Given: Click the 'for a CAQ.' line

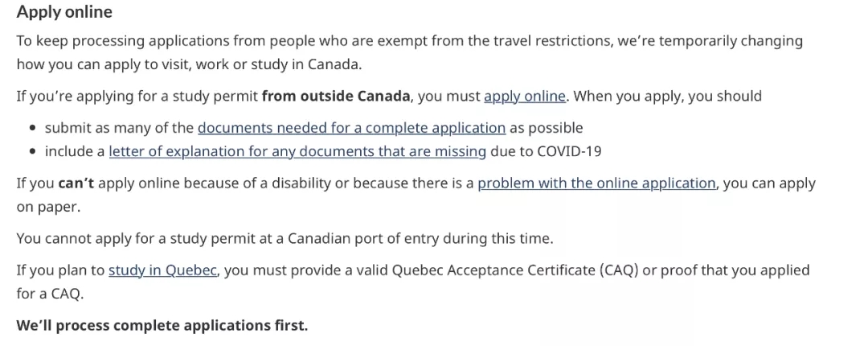Looking at the screenshot, I should pos(50,294).
